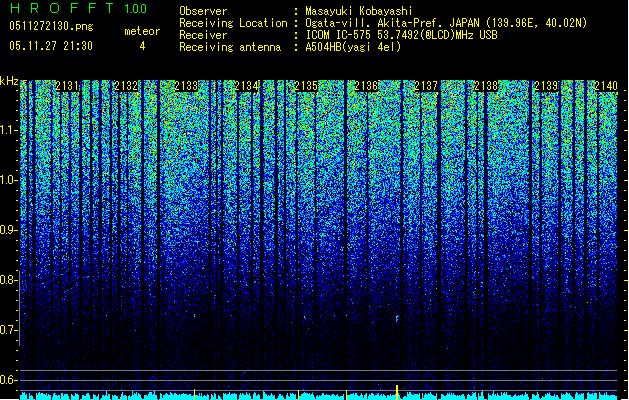Select observer name Masayuki Kobayashi
The height and width of the screenshot is (400, 629).
[x=359, y=11]
